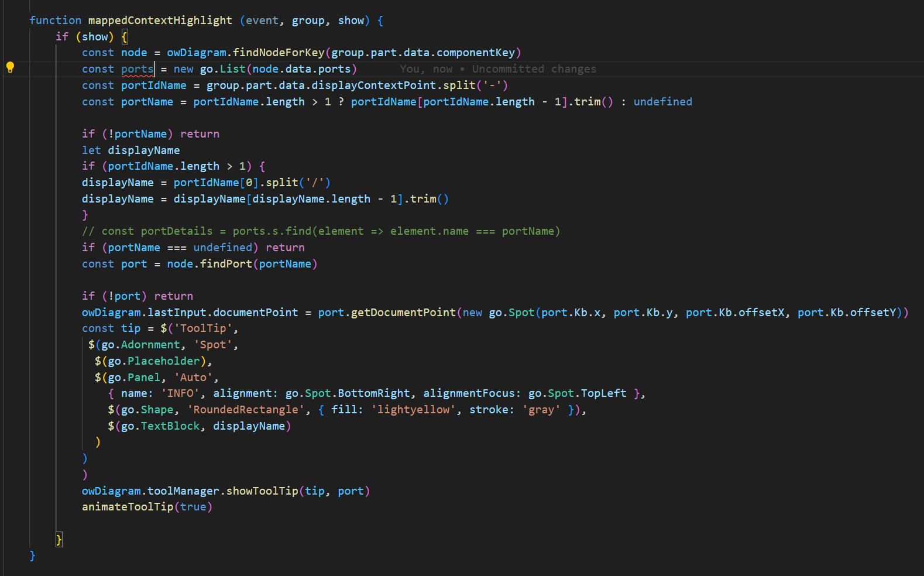This screenshot has height=576, width=924.
Task: Click the lightbulb quick-fix icon
Action: [x=10, y=67]
